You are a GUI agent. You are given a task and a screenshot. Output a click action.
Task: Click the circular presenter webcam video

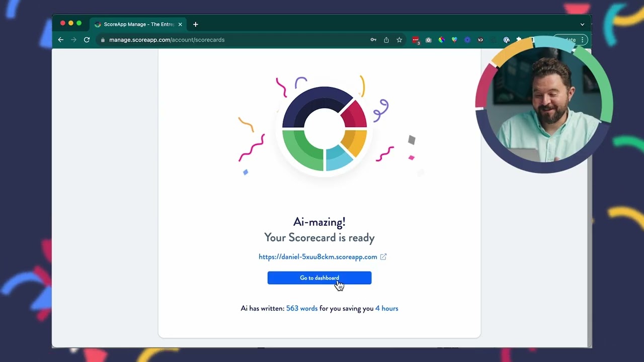pos(544,105)
